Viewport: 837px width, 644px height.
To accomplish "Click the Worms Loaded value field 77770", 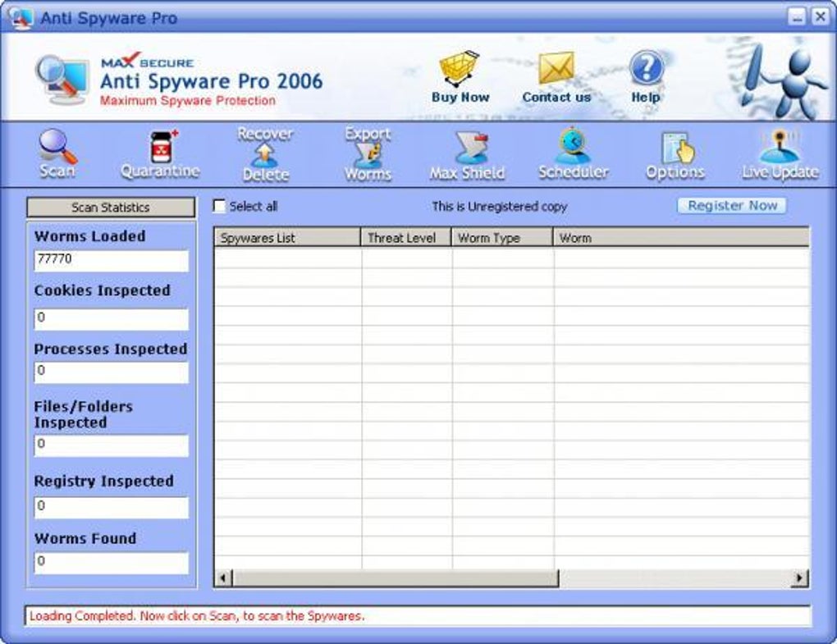I will point(112,261).
